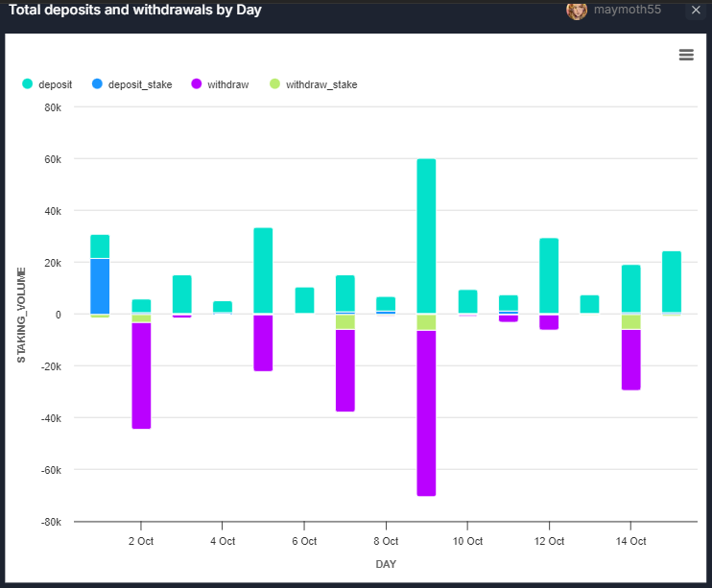Image resolution: width=712 pixels, height=588 pixels.
Task: Click the teal deposit legend color dot
Action: [x=27, y=84]
